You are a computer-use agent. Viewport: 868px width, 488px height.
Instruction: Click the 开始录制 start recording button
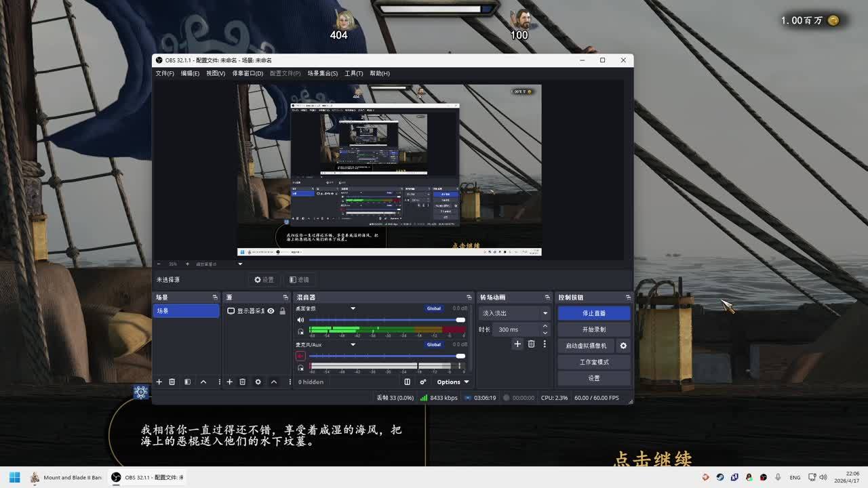pos(593,329)
